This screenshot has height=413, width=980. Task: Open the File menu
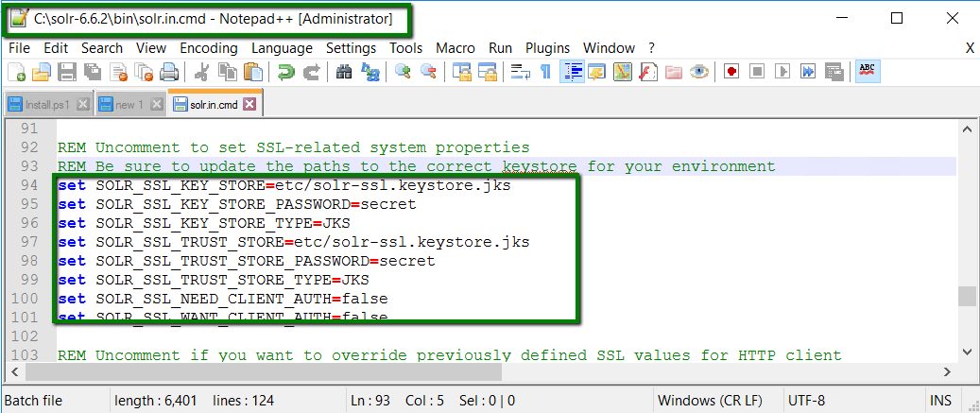coord(20,48)
